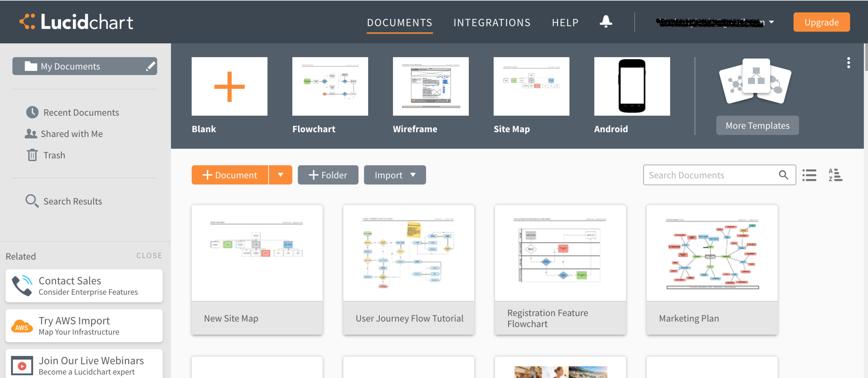Click the page vertical scrollbar

(866, 58)
